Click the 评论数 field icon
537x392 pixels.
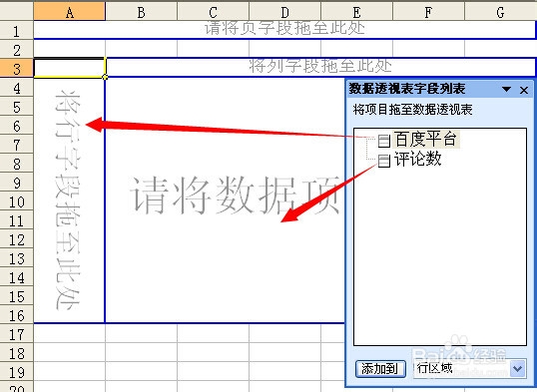point(384,161)
